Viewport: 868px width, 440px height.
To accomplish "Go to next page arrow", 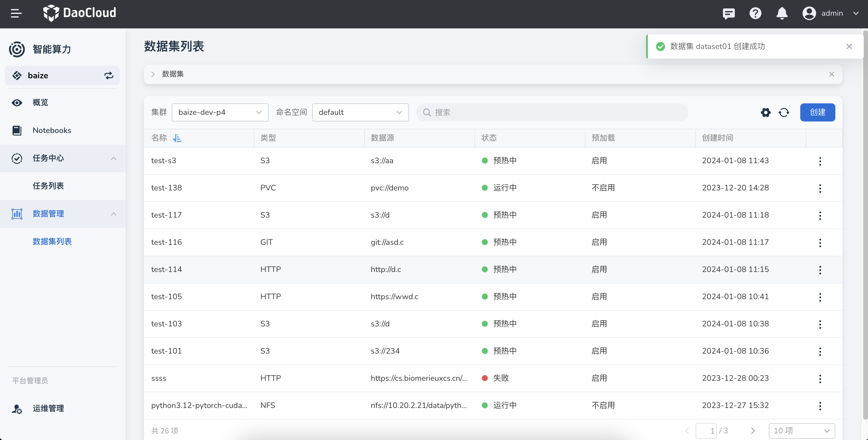I will (753, 431).
